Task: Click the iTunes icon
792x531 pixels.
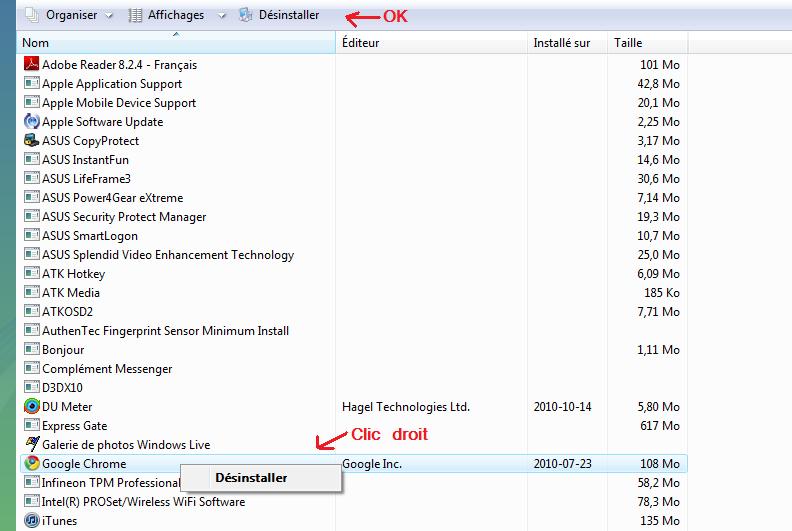Action: [31, 520]
